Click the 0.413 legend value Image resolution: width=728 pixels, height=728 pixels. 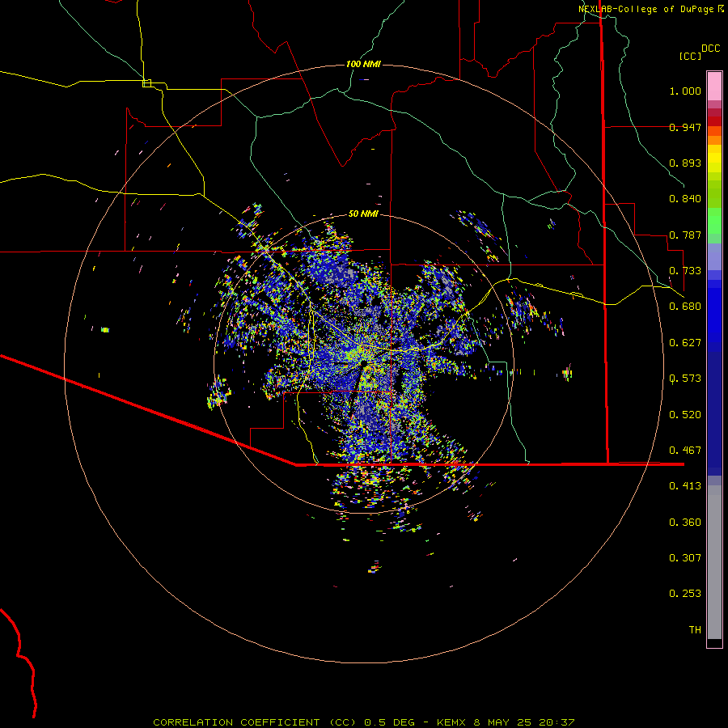[685, 485]
